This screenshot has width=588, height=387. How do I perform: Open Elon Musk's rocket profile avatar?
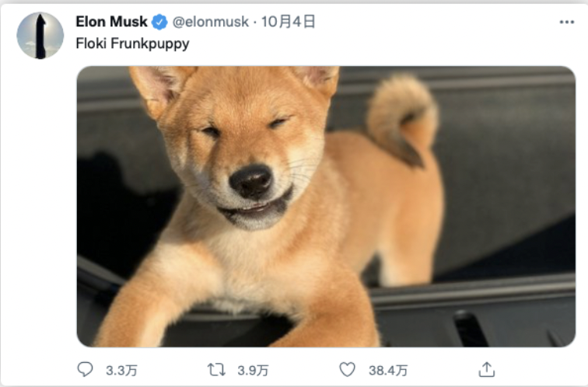[40, 36]
